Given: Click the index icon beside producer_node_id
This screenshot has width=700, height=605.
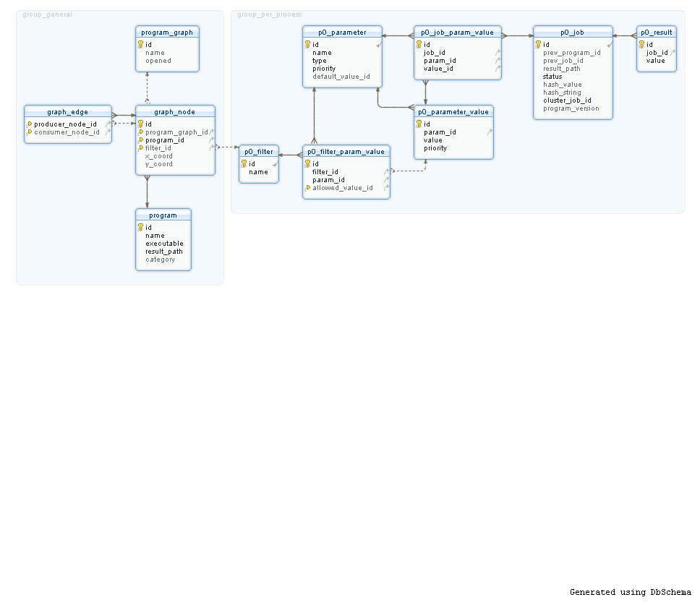Looking at the screenshot, I should (30, 124).
